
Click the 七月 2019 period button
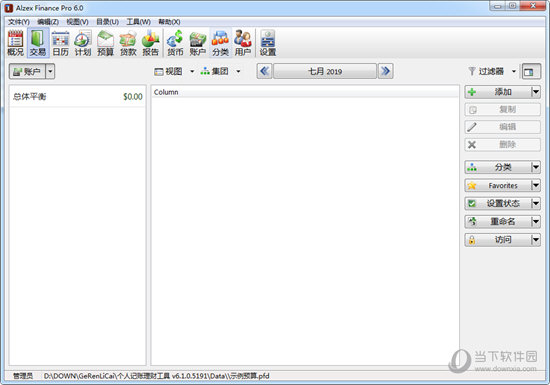click(325, 71)
